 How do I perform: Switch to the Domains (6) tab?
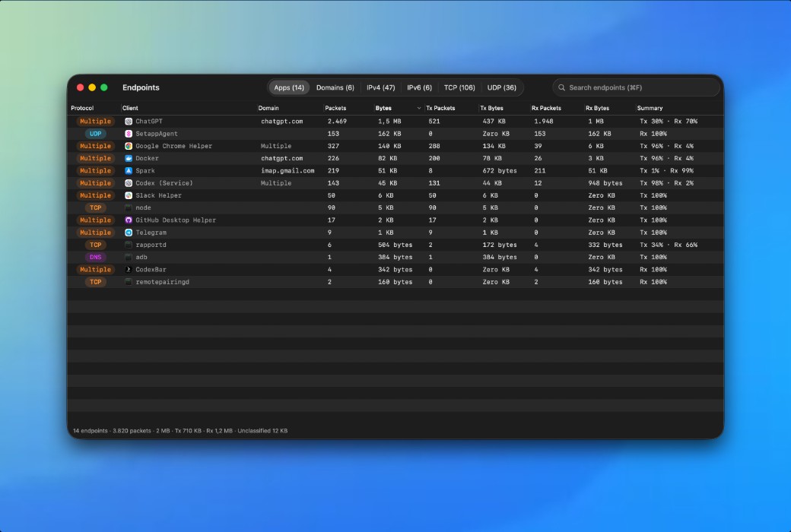335,87
